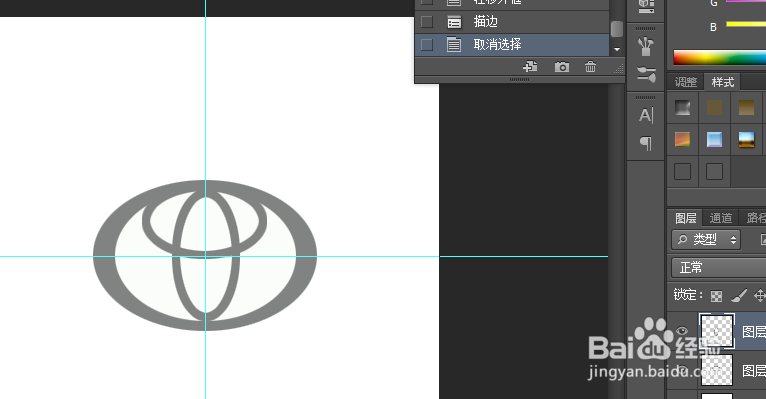Toggle lock position move icon

760,295
